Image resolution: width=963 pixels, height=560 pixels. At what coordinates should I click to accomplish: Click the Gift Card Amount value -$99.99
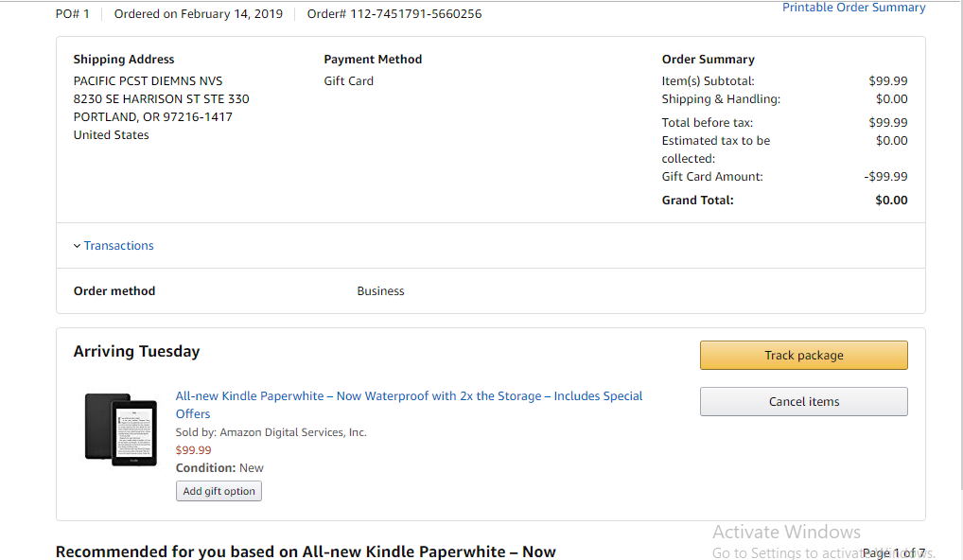885,177
